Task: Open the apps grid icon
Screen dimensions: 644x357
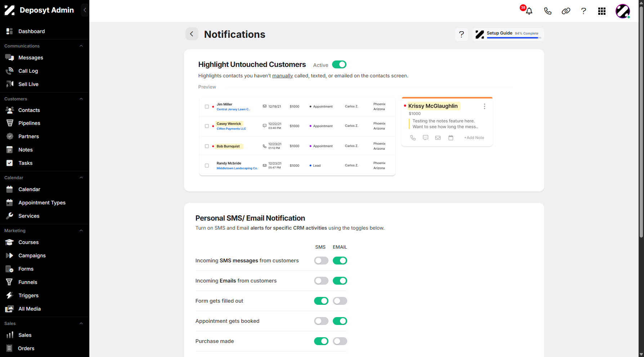Action: [x=602, y=11]
